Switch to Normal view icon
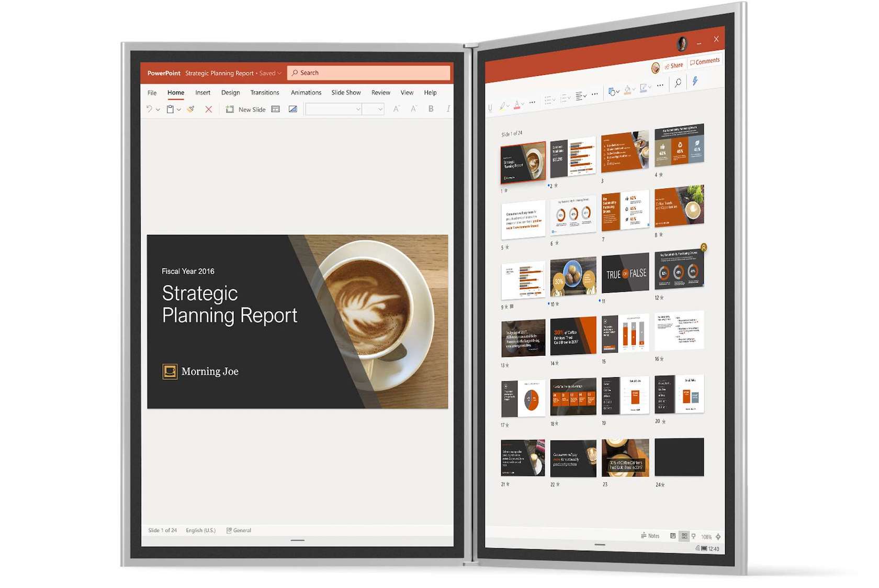The width and height of the screenshot is (879, 588). [673, 536]
